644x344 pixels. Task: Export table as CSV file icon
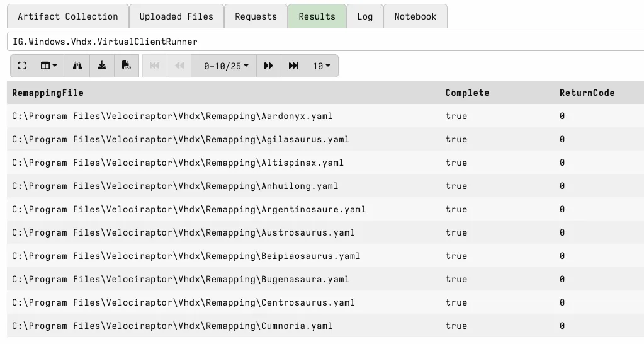(127, 66)
